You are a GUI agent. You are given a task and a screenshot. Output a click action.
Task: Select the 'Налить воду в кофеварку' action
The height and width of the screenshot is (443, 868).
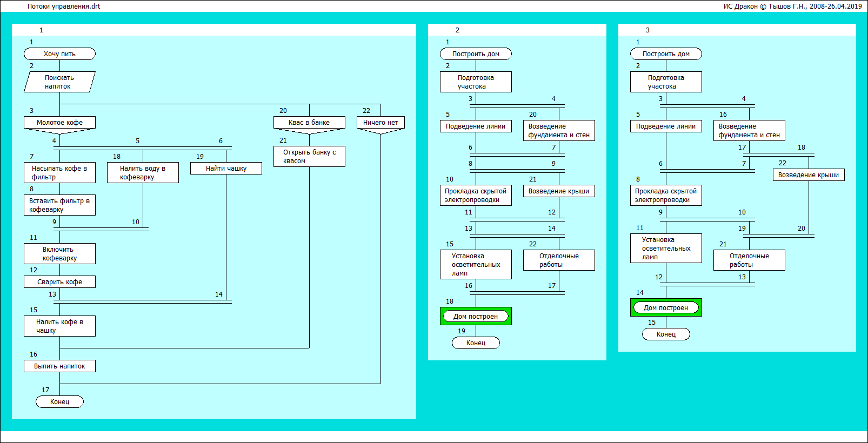pos(143,173)
